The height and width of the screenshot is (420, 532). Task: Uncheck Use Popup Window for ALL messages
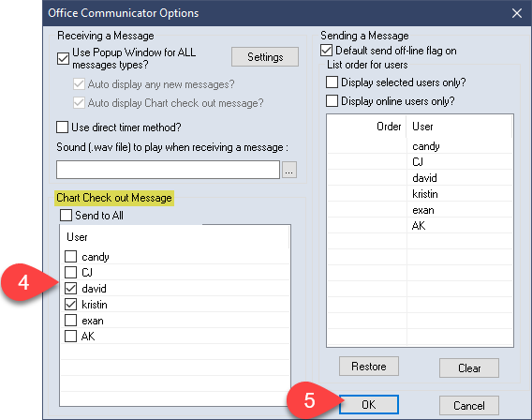[63, 58]
